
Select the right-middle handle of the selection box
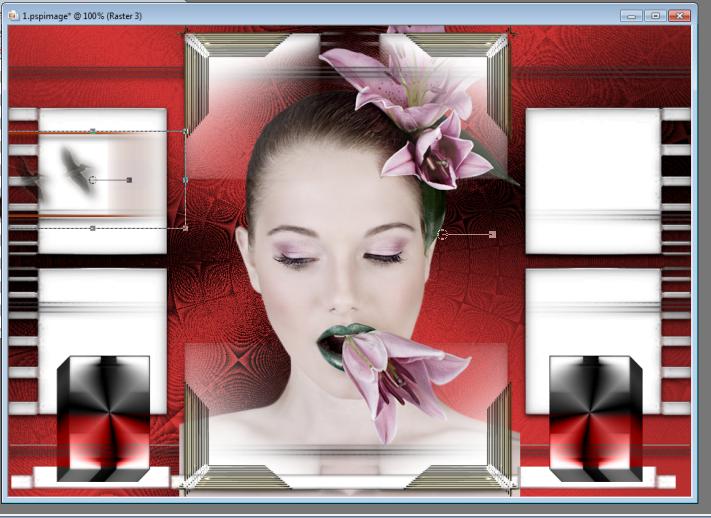click(185, 180)
